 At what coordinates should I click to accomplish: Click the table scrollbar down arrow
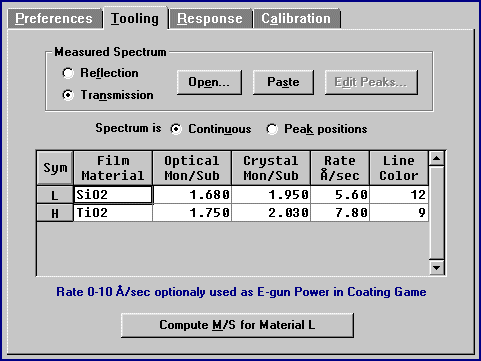pyautogui.click(x=436, y=267)
